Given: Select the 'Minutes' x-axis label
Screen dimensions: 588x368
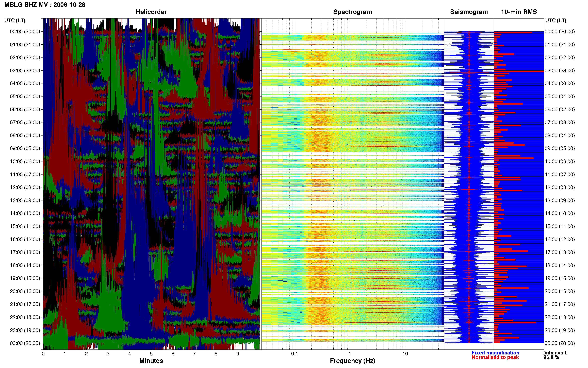Looking at the screenshot, I should pos(151,361).
